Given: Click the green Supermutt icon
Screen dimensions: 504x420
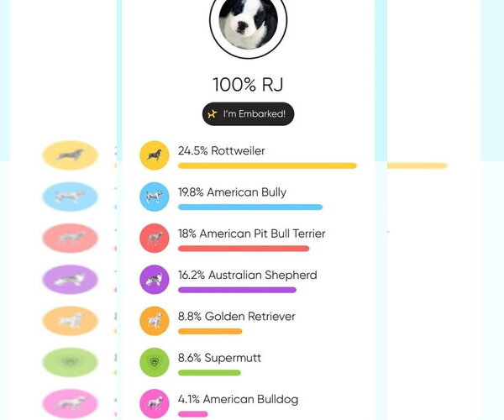Looking at the screenshot, I should [x=154, y=362].
